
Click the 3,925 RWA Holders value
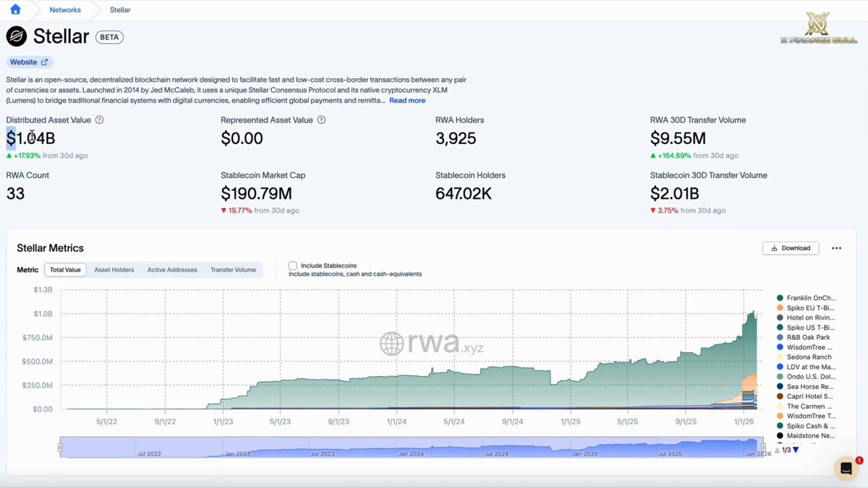coord(456,139)
